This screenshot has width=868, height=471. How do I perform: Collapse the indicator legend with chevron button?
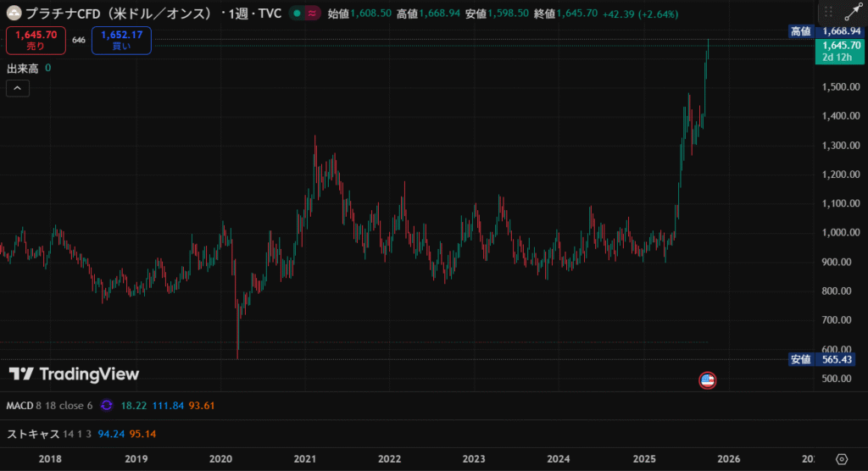coord(17,88)
